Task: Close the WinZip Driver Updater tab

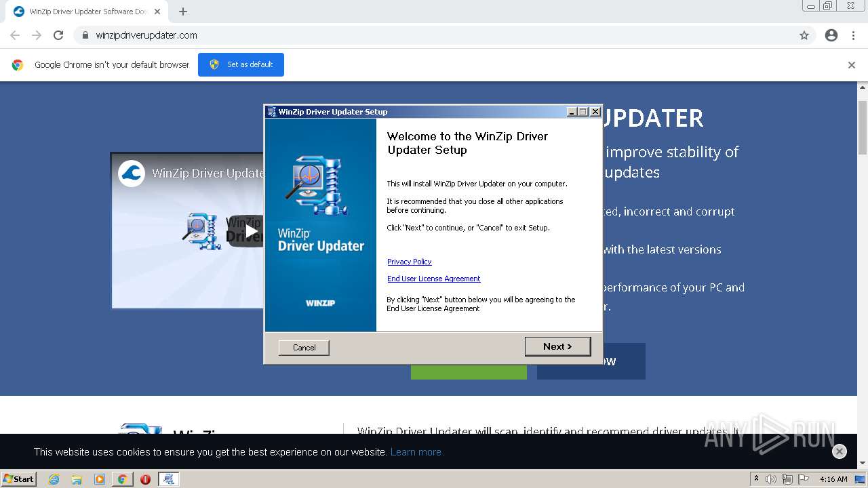Action: (157, 12)
